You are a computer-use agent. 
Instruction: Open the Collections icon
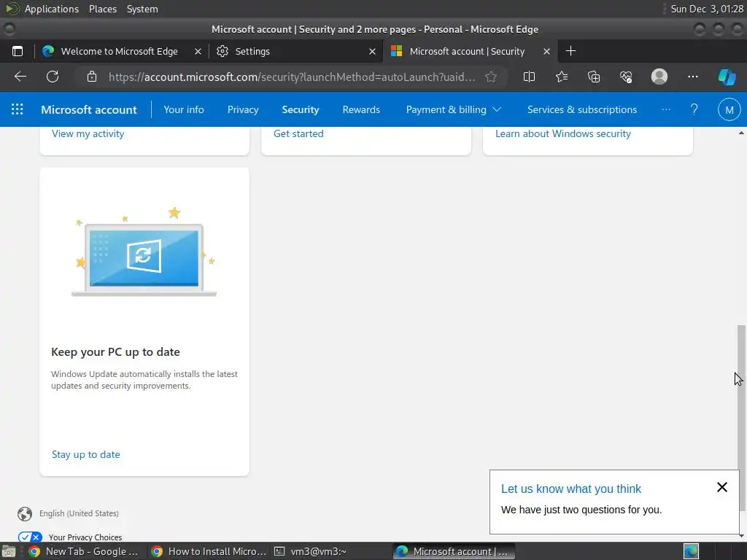tap(594, 77)
